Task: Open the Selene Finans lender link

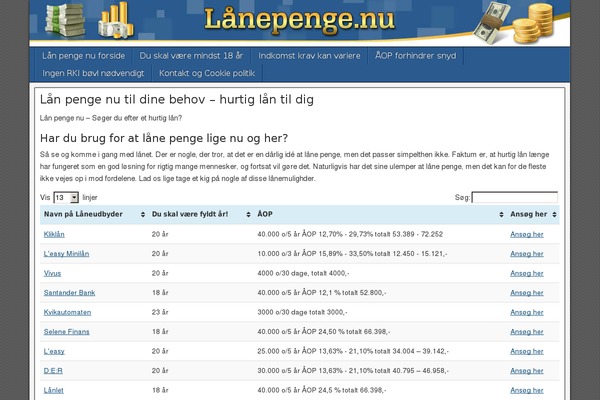Action: click(x=67, y=332)
